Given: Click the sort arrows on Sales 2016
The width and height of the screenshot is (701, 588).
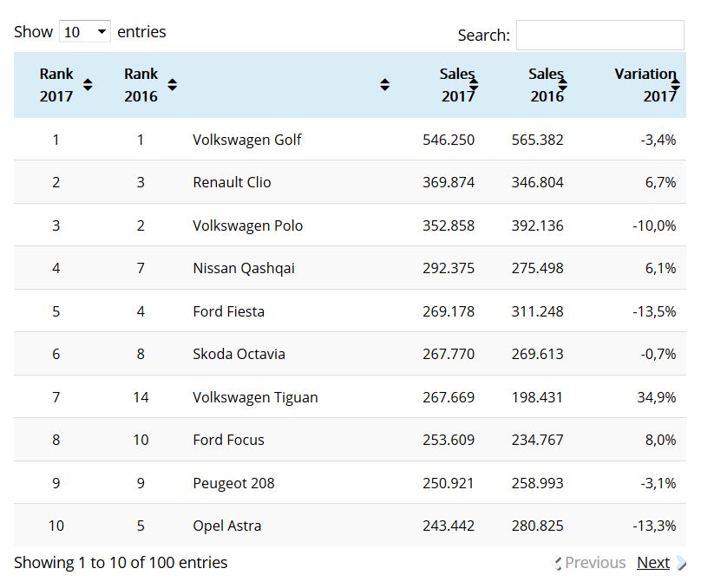Looking at the screenshot, I should pyautogui.click(x=562, y=85).
